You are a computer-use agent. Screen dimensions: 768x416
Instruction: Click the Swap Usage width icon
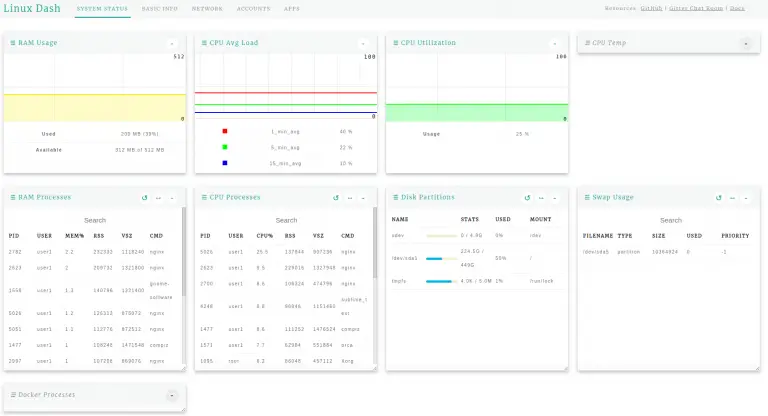(731, 198)
